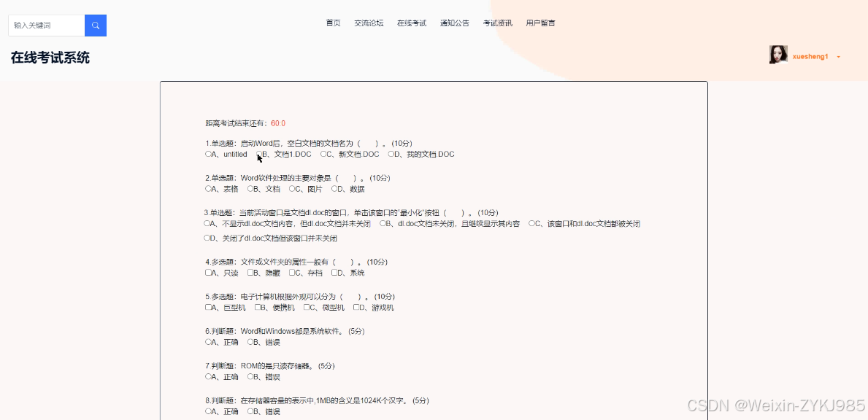Check question 5 option D 游戏机
Viewport: 868px width, 420px height.
pyautogui.click(x=356, y=307)
